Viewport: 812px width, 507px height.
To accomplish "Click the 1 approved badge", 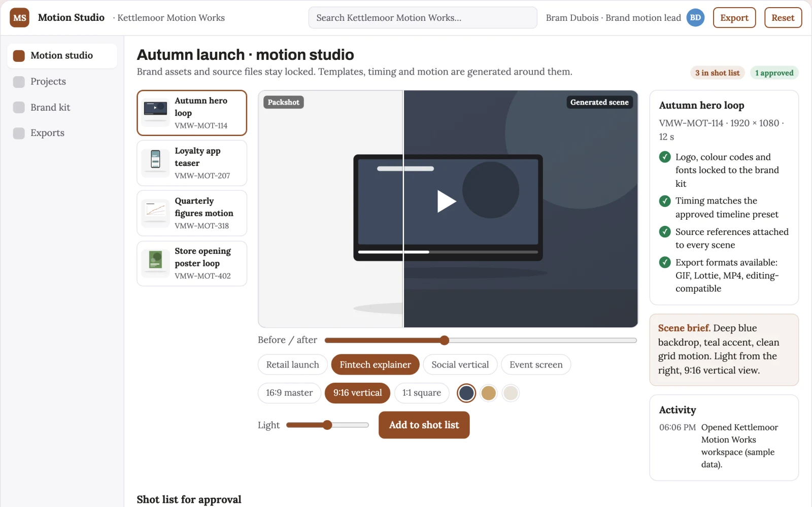I will click(x=774, y=73).
